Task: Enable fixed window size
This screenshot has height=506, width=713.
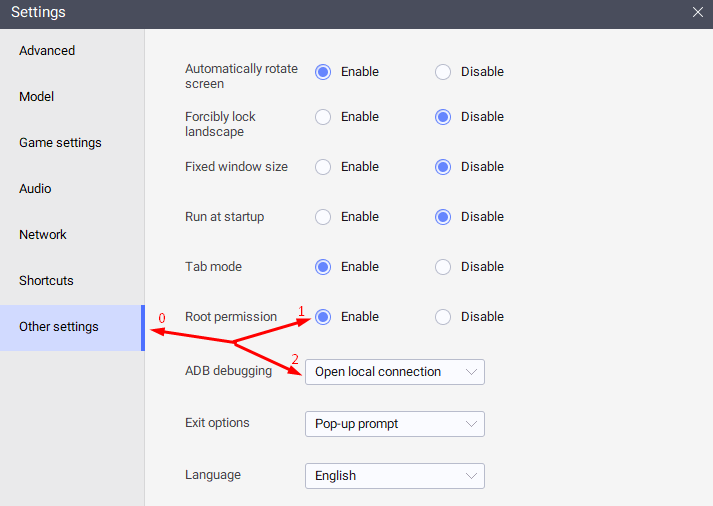Action: (x=323, y=167)
